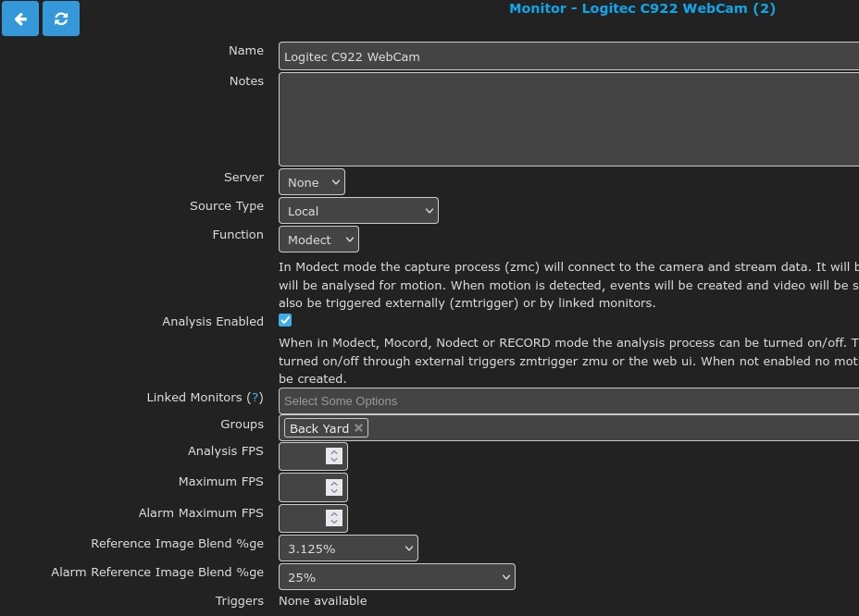859x616 pixels.
Task: Click the monitor title heading
Action: coord(642,8)
